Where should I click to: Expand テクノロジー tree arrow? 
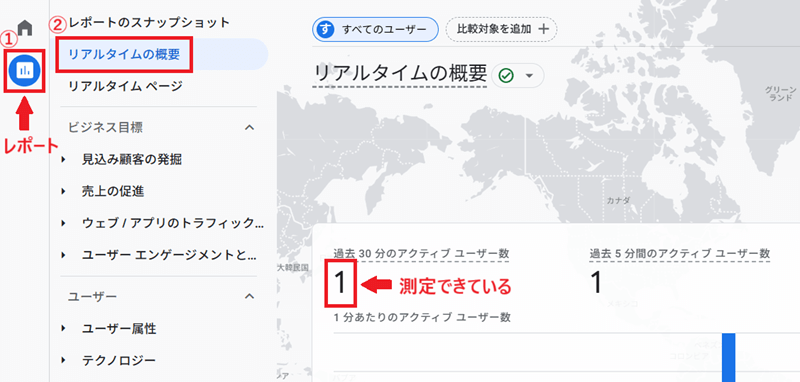[x=64, y=361]
